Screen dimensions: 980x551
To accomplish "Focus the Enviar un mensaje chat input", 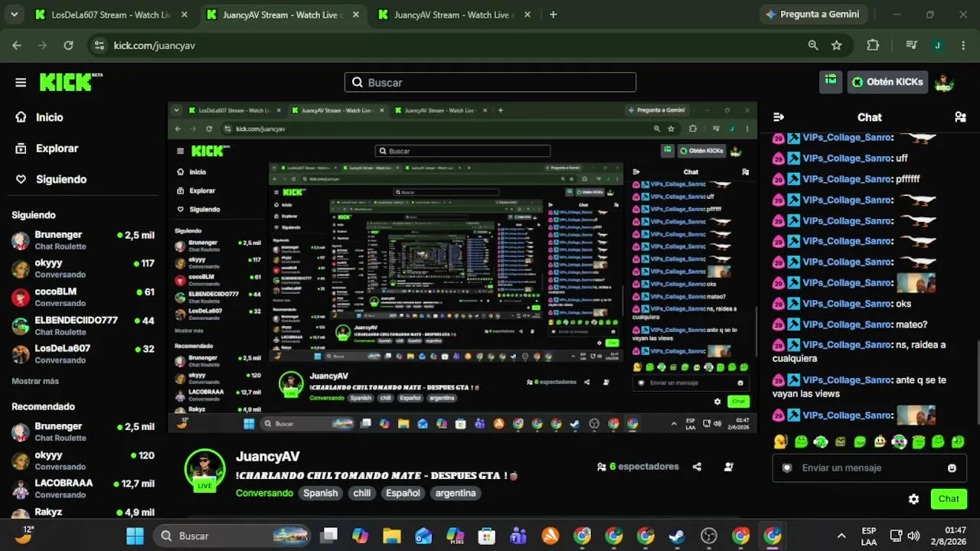I will tap(869, 468).
